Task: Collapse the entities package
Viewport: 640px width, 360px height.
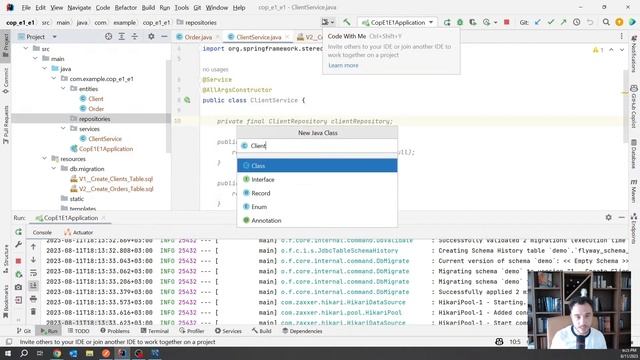Action: (63, 89)
